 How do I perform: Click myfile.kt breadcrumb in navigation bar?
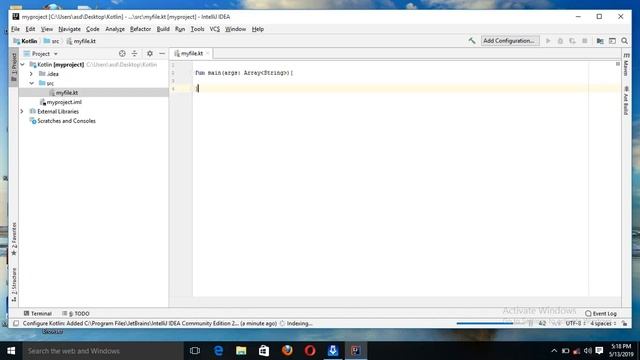[x=81, y=41]
